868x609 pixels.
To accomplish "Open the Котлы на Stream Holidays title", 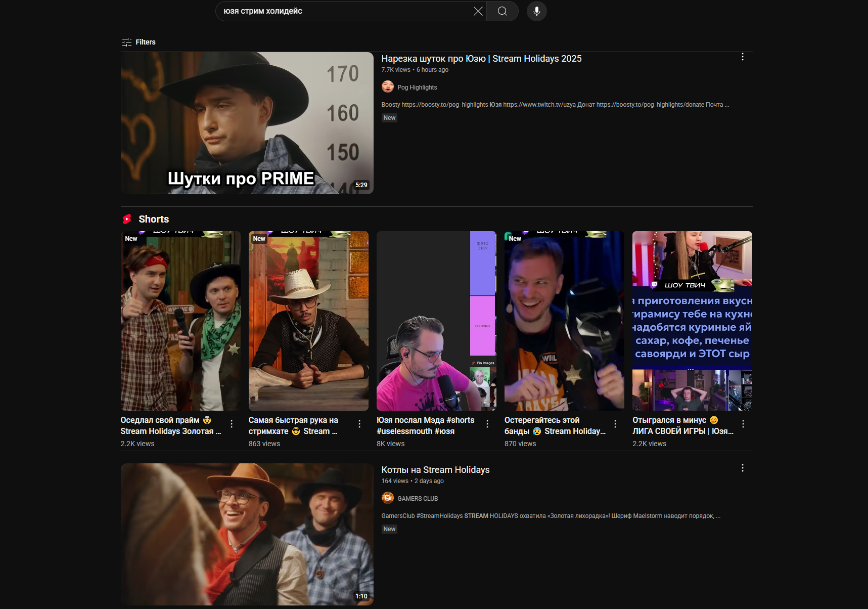I will click(435, 470).
